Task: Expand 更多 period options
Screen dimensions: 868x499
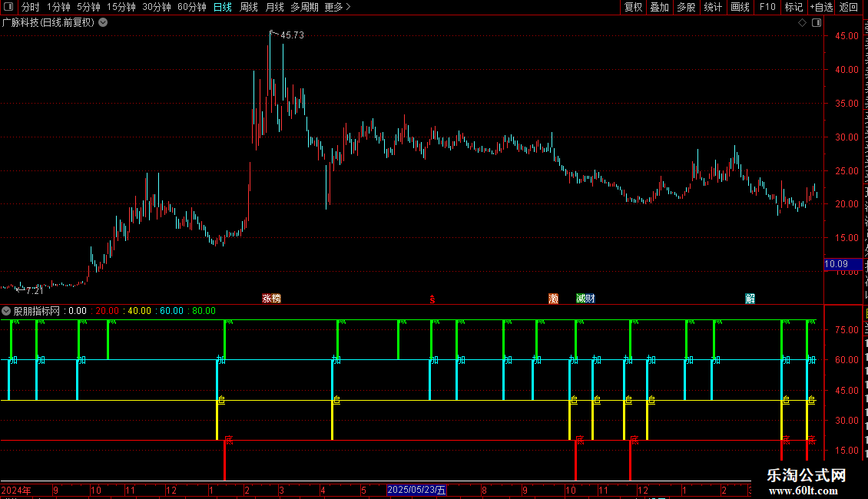Action: coord(337,7)
